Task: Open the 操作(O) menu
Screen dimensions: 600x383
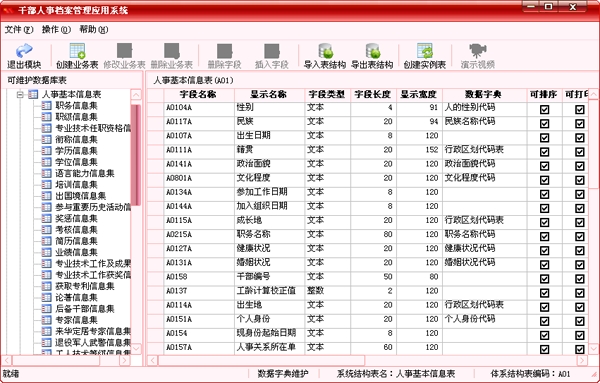Action: click(56, 29)
